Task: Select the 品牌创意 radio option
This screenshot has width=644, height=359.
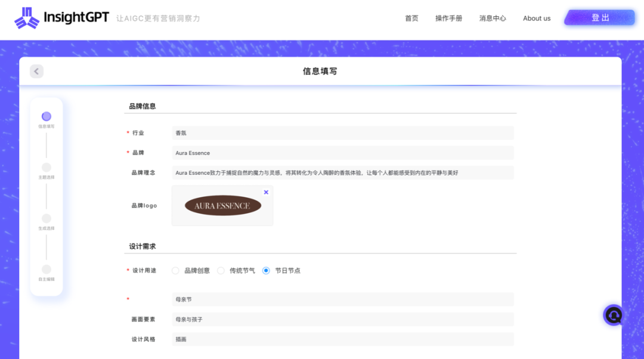Action: [175, 270]
